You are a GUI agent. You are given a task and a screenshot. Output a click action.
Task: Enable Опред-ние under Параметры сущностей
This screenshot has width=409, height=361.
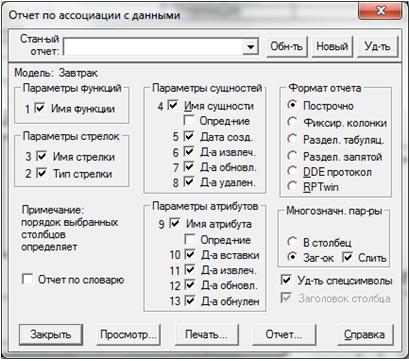tap(189, 120)
